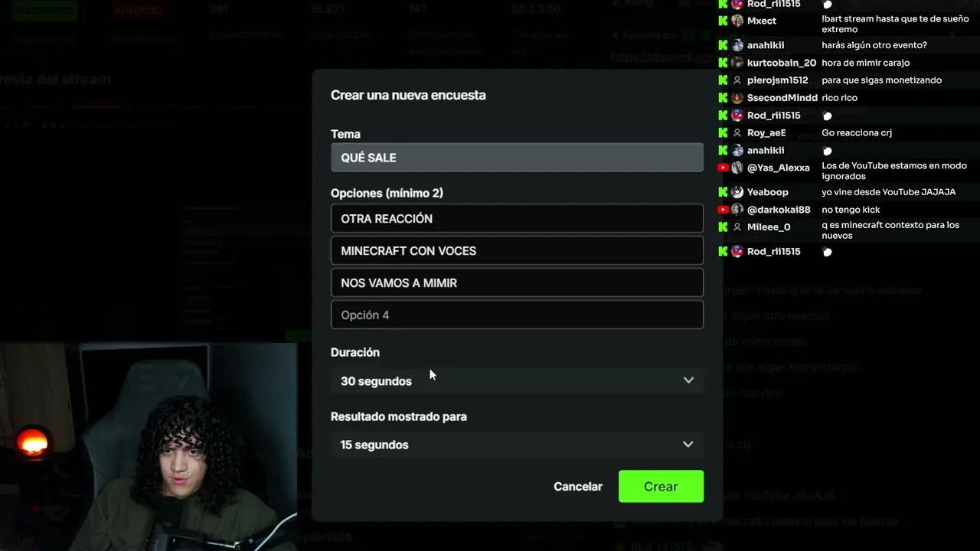This screenshot has width=980, height=551.
Task: Open the Duración dropdown set to 30 segundos
Action: coord(517,380)
